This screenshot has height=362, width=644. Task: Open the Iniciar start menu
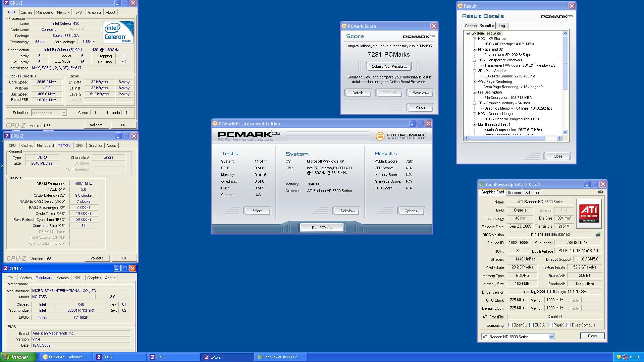pos(18,357)
